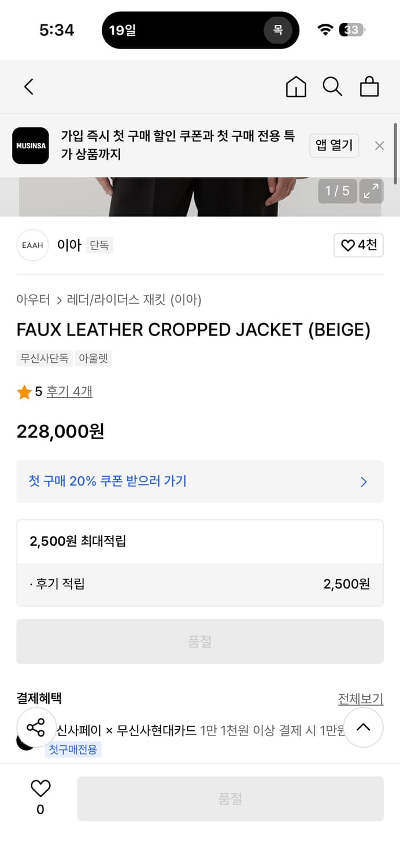
Task: Tap the 1/5 image counter badge
Action: [x=337, y=191]
